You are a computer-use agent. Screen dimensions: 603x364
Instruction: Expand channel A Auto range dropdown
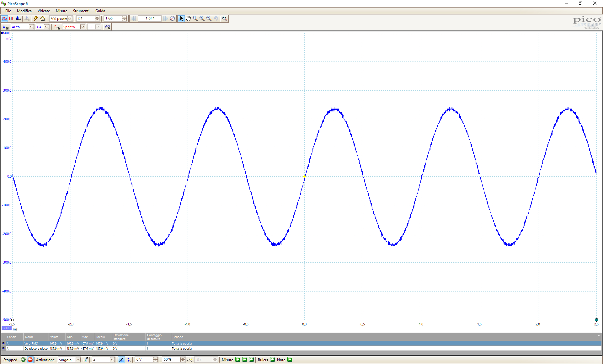(x=31, y=27)
